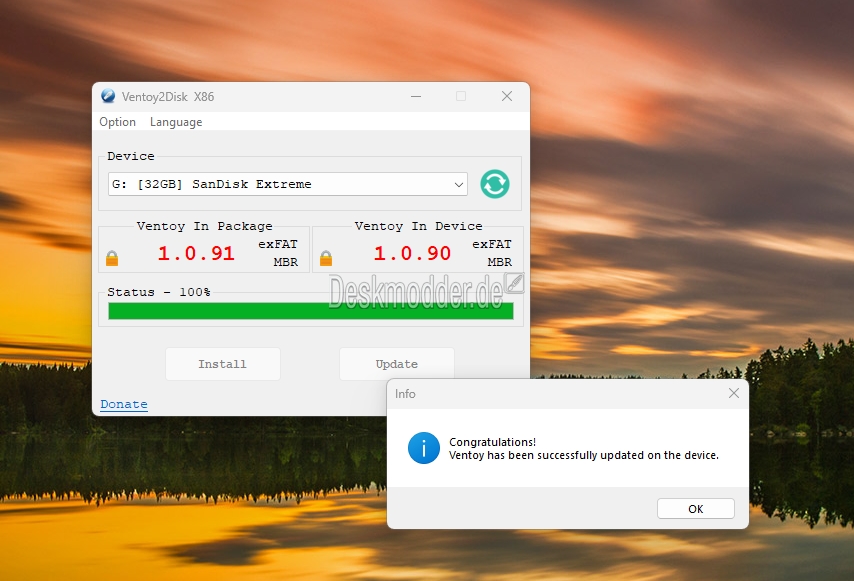Click the package version 1.0.91

pyautogui.click(x=196, y=253)
